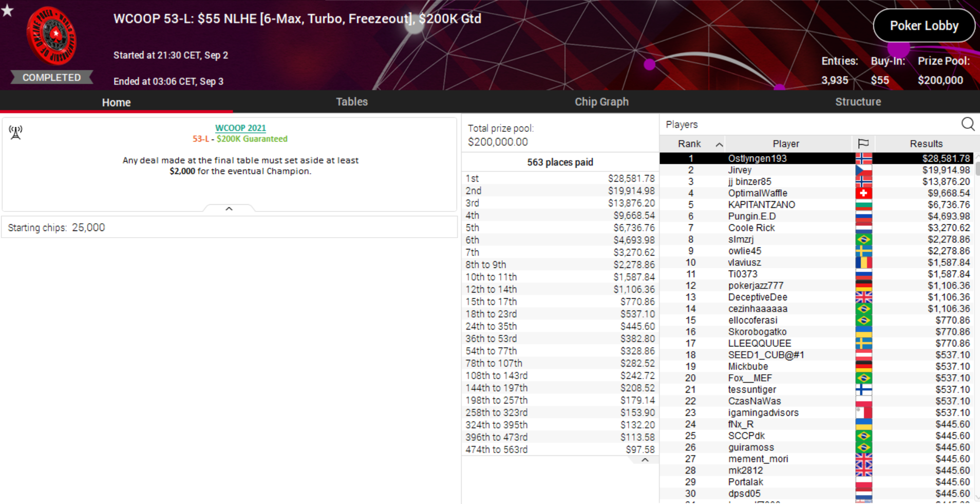This screenshot has width=980, height=504.
Task: Click the PokerStars WCOOP chip logo
Action: pyautogui.click(x=51, y=37)
